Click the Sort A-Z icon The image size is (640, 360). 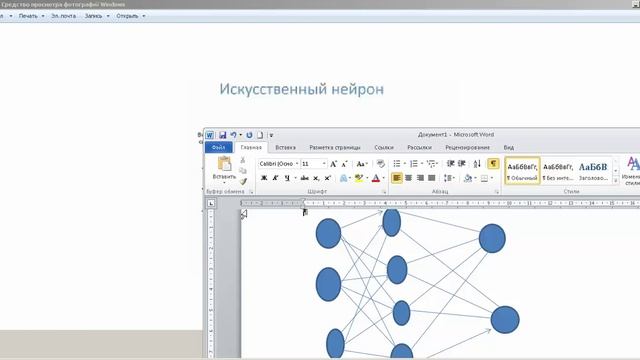click(477, 164)
